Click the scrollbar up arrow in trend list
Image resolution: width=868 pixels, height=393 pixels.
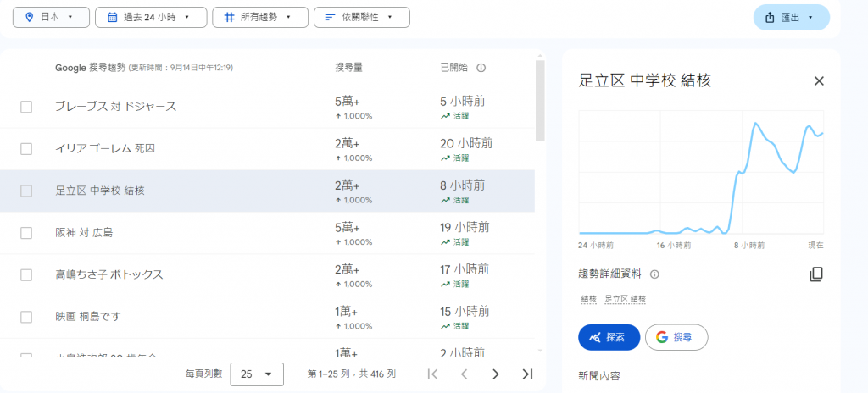(540, 55)
